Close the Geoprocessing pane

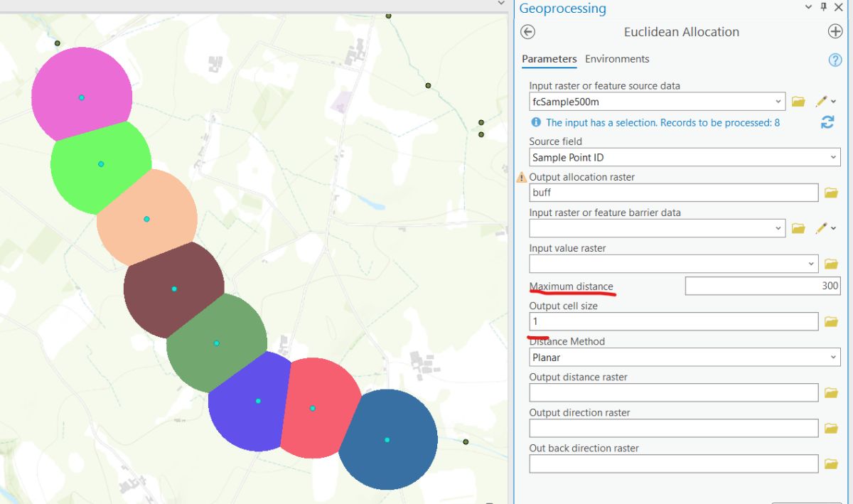(839, 7)
